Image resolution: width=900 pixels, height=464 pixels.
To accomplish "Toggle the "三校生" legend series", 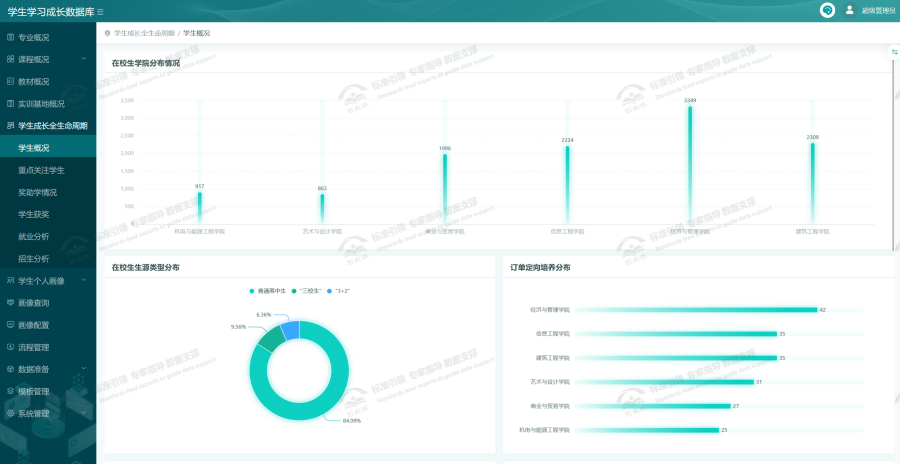I will (308, 291).
